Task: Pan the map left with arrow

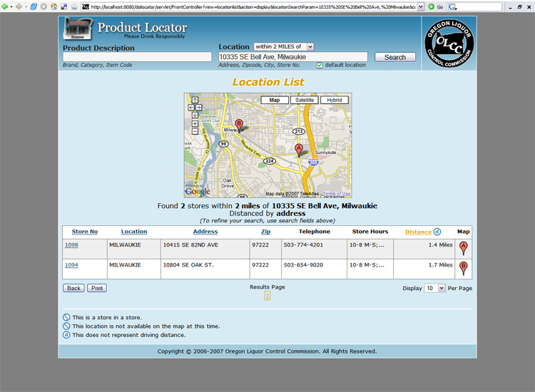Action: 191,108
